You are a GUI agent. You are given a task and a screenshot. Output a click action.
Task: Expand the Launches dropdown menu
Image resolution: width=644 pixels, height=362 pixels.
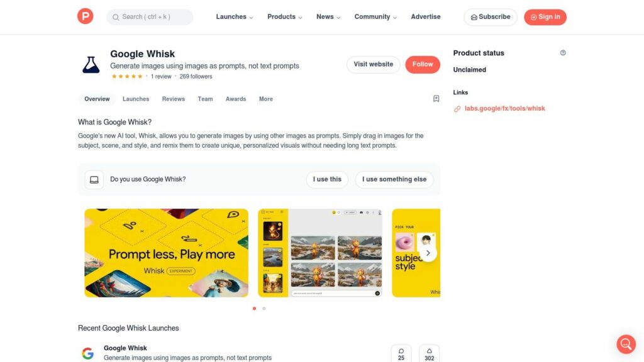pyautogui.click(x=235, y=17)
